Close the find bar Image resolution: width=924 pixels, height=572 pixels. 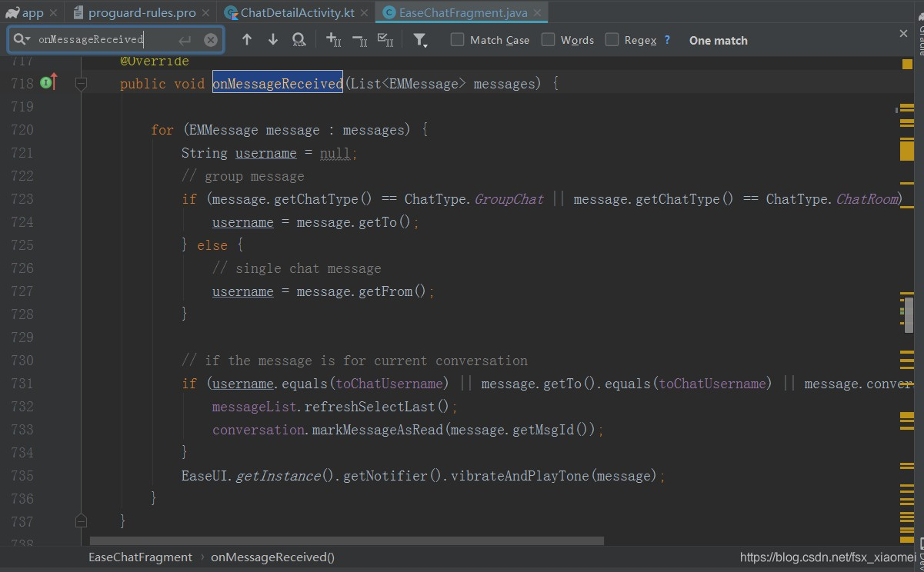904,34
